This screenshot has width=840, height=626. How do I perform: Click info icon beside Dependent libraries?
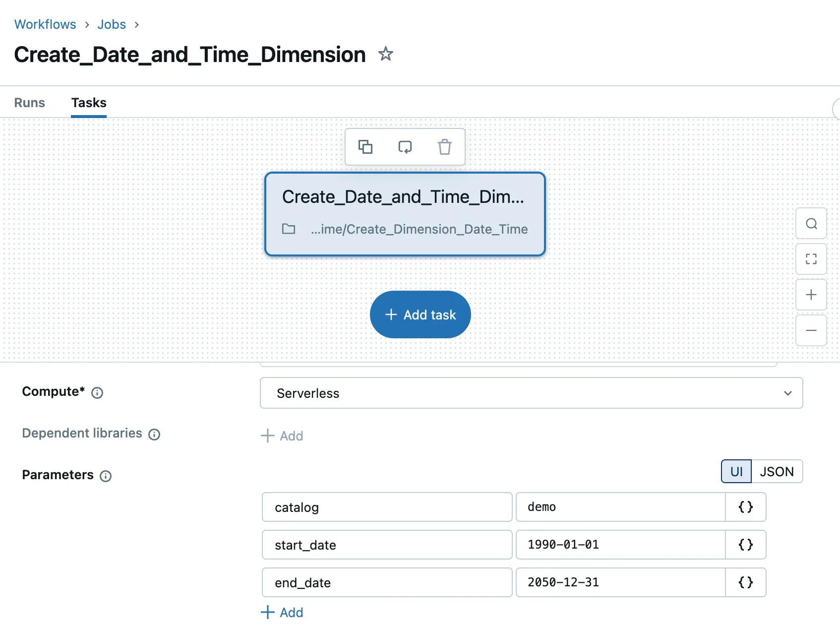154,435
